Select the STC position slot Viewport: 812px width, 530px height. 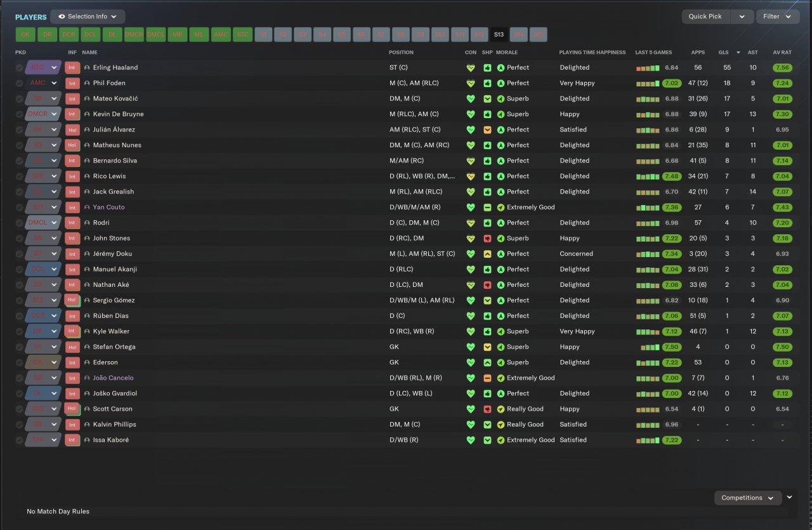242,35
